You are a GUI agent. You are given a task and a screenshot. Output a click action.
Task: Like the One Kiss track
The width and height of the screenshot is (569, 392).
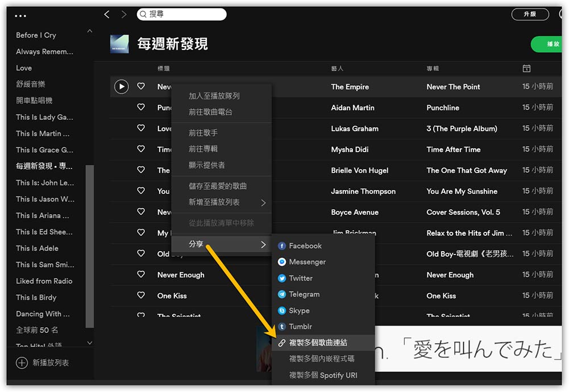(141, 295)
